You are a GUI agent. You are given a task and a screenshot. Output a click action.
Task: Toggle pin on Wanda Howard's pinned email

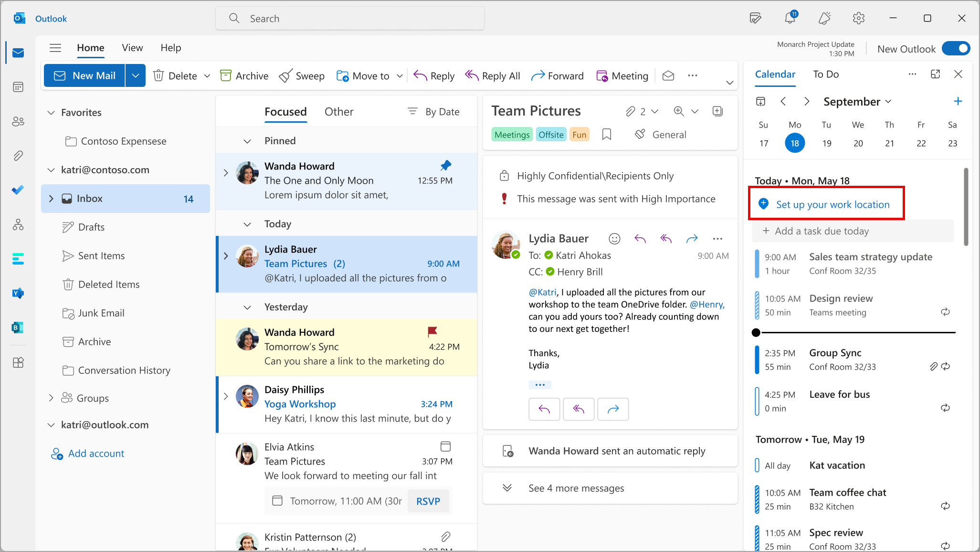[x=445, y=166]
